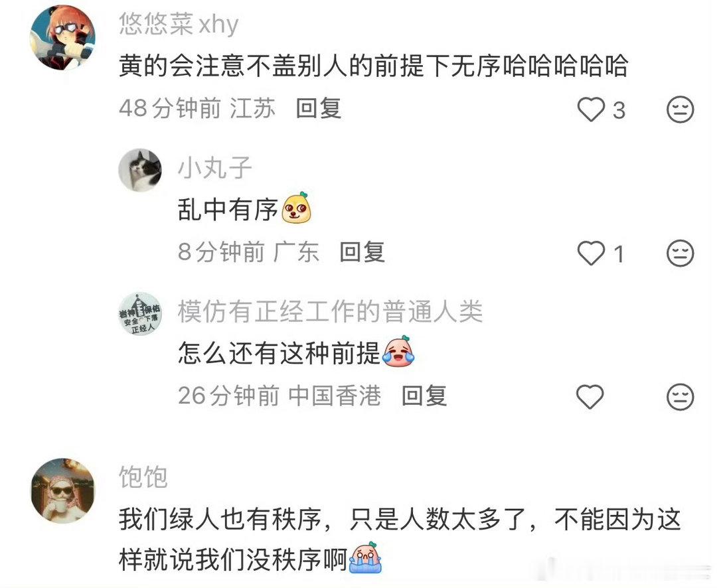
Task: Reply to 悠悠菜xhy's comment via 回复
Action: 318,109
